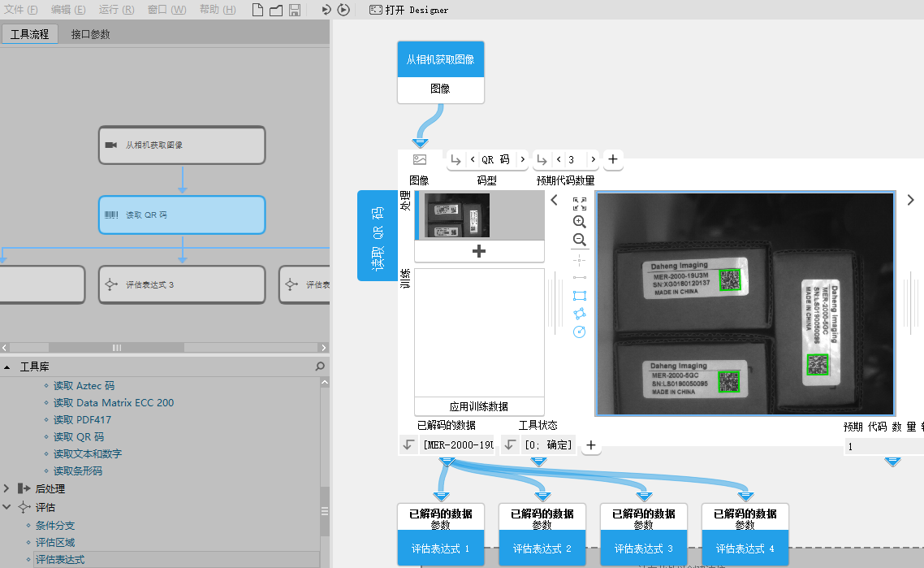Select the polygon region drawing tool
This screenshot has height=568, width=924.
tap(579, 314)
